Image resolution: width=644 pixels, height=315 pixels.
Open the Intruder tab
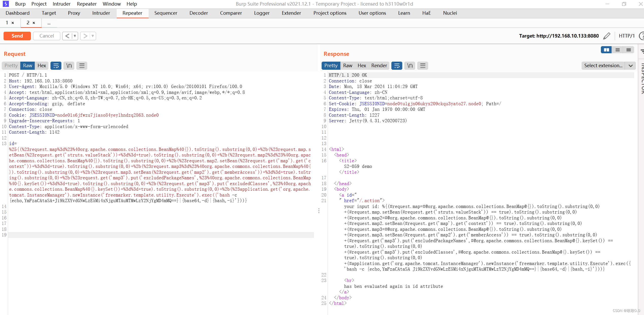point(101,13)
